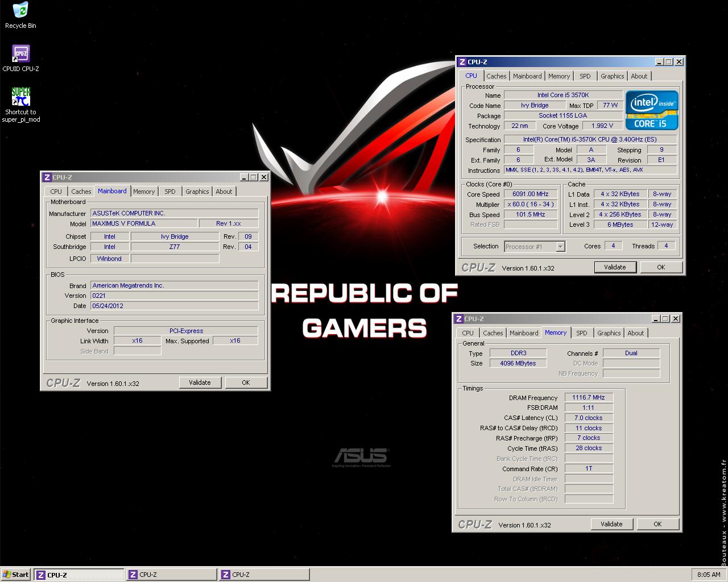This screenshot has height=582, width=728.
Task: Select Graphics tab in Mainboard window
Action: 197,192
